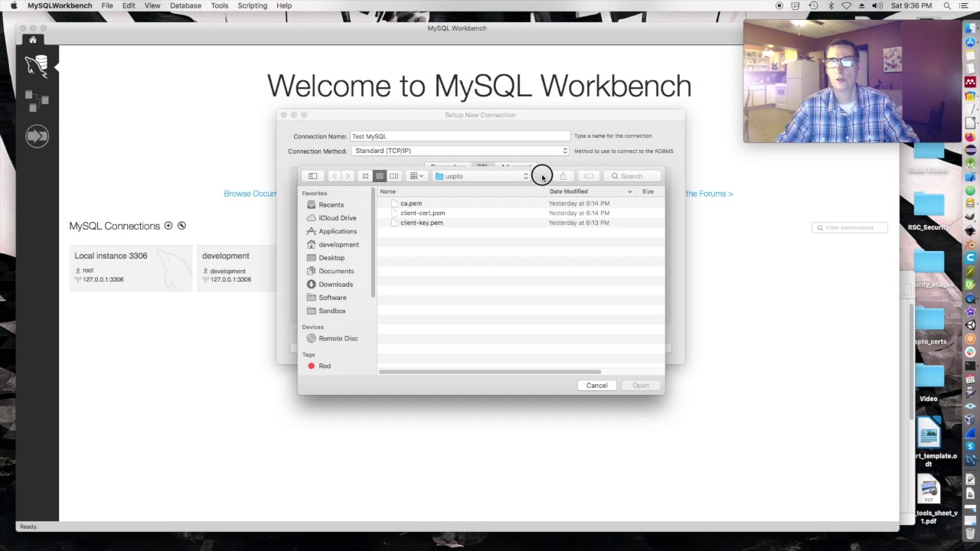Click the Connection Name input field
Viewport: 980px width, 551px height.
460,136
